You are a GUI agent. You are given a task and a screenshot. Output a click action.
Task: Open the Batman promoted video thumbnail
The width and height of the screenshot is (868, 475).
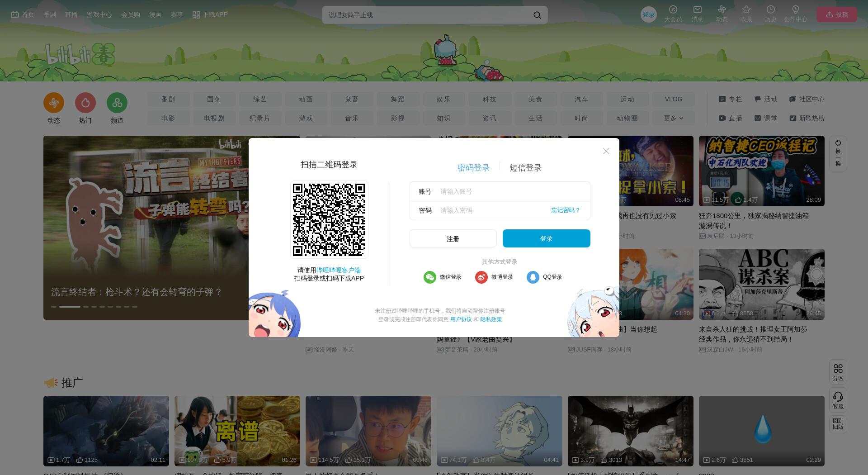[x=631, y=431]
